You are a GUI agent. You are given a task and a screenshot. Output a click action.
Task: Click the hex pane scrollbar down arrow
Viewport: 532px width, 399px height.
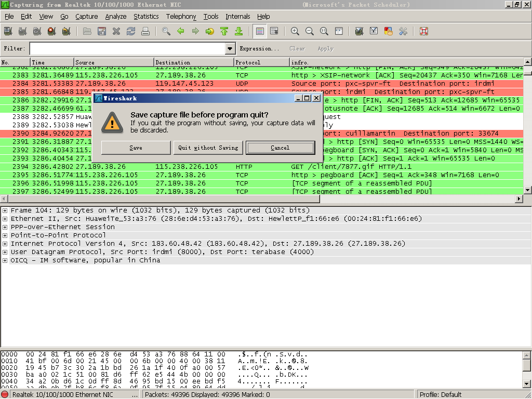(x=527, y=384)
